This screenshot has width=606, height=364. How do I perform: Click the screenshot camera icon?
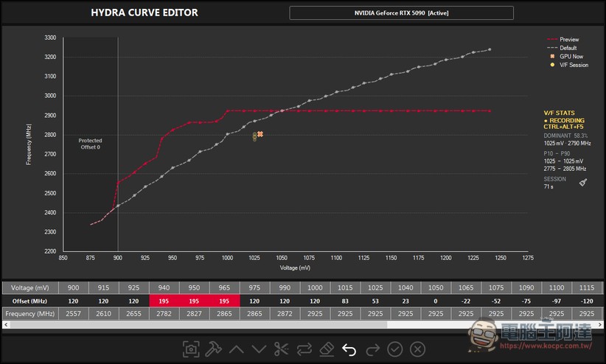point(191,349)
